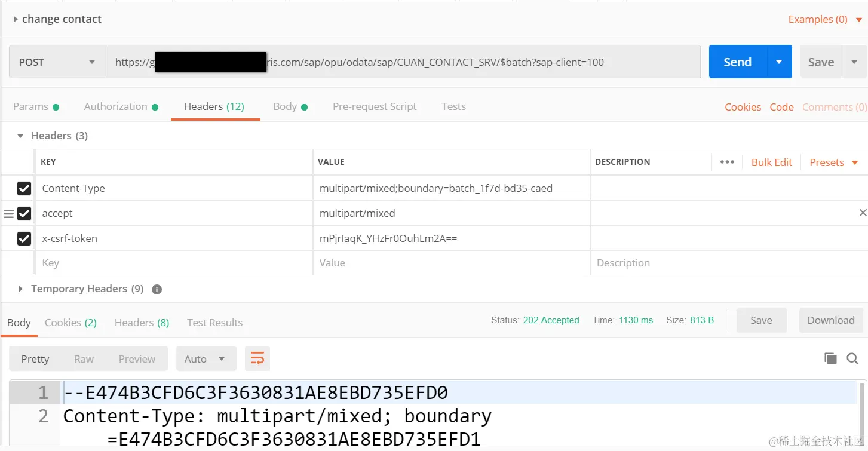Click the multipart/mixed;boundary value cell
Viewport: 868px width, 451px height.
click(x=451, y=188)
